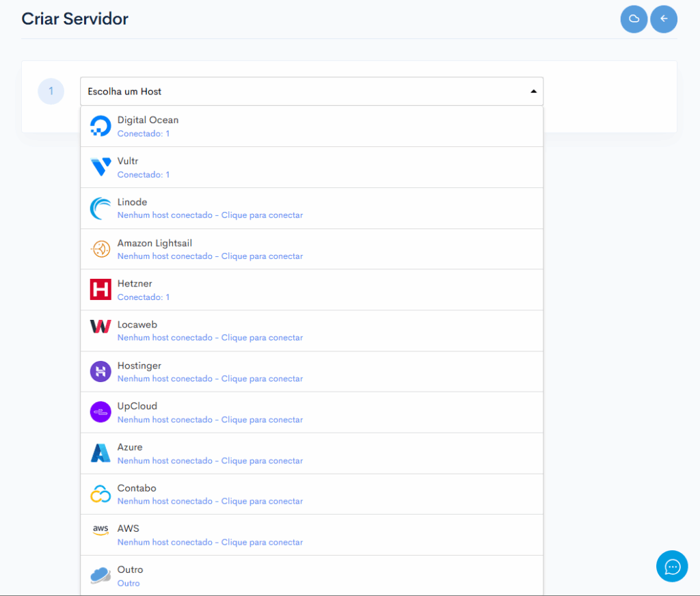Select Hetzner host entry

coord(312,290)
